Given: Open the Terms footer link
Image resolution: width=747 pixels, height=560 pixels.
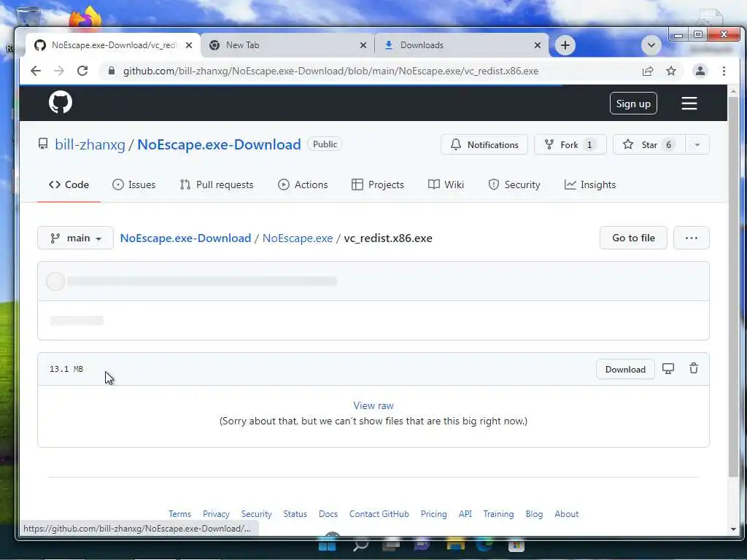Looking at the screenshot, I should pyautogui.click(x=179, y=514).
